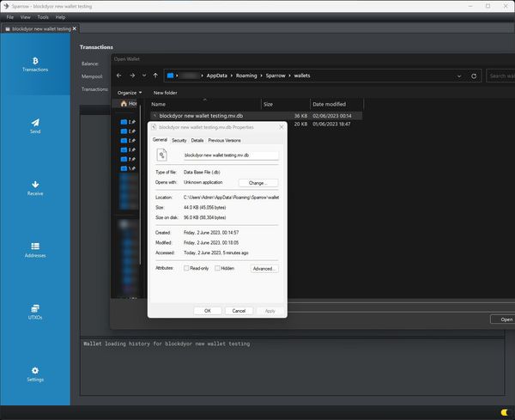This screenshot has width=515, height=420.
Task: Check the Read-only attribute checkbox
Action: (x=187, y=268)
